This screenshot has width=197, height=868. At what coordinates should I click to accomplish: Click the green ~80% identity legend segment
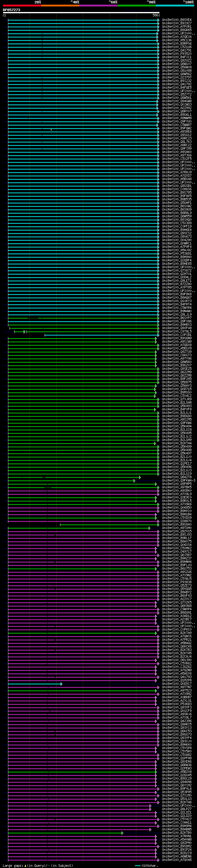point(137,6)
